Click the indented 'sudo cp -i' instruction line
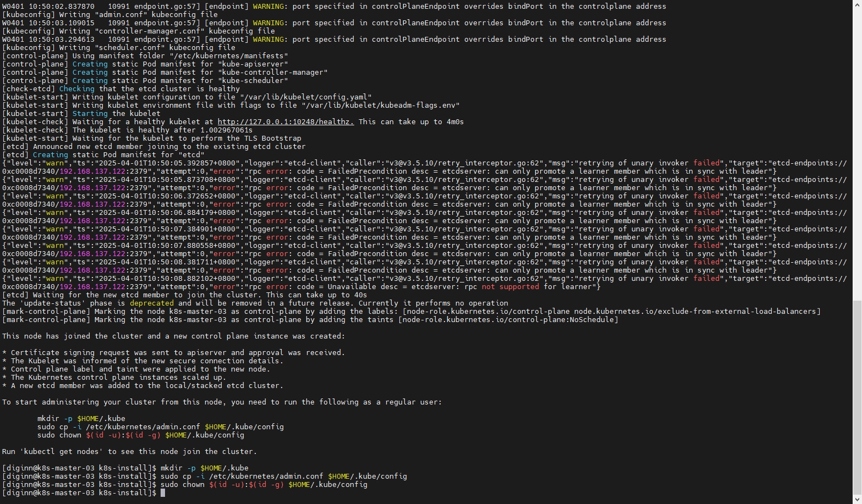Viewport: 862px width, 504px height. [x=160, y=427]
